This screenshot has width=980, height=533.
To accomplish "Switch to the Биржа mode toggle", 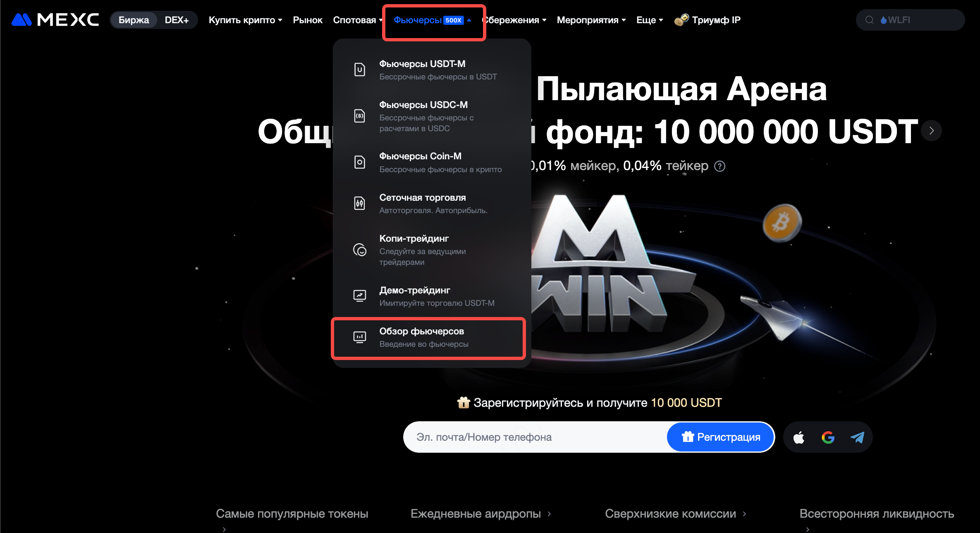I will pos(134,20).
